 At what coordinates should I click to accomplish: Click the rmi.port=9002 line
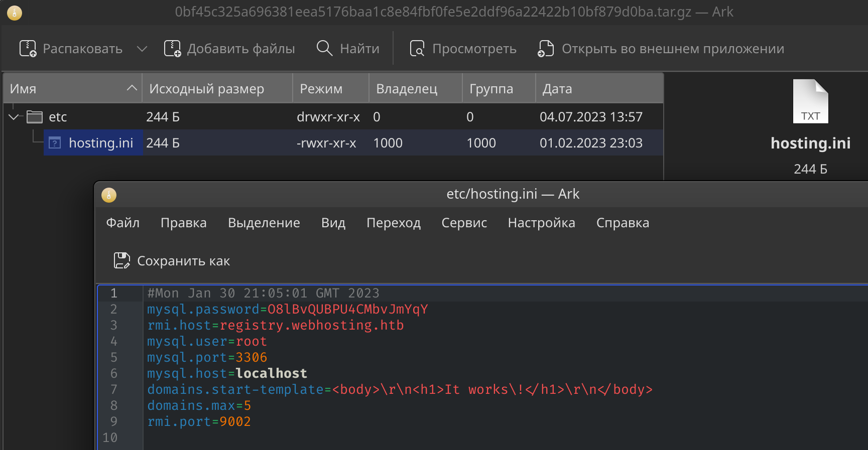click(x=199, y=422)
